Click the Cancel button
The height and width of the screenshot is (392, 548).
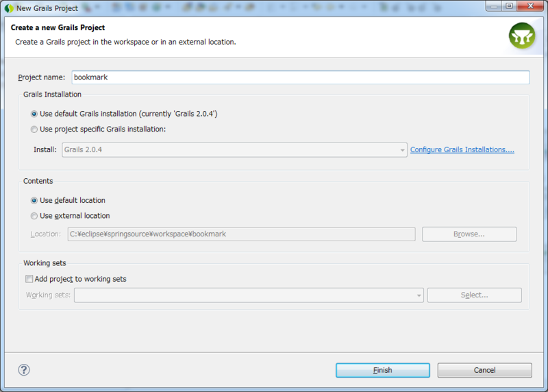click(x=485, y=370)
